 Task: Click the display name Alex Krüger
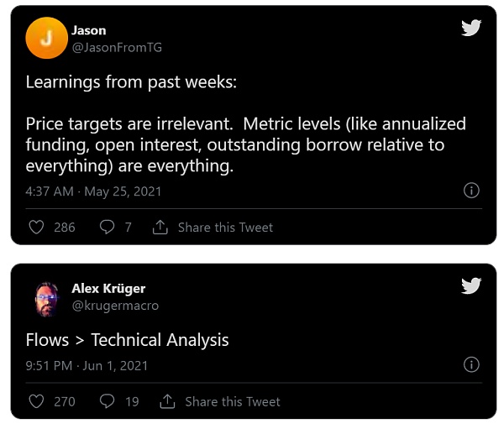pyautogui.click(x=108, y=289)
